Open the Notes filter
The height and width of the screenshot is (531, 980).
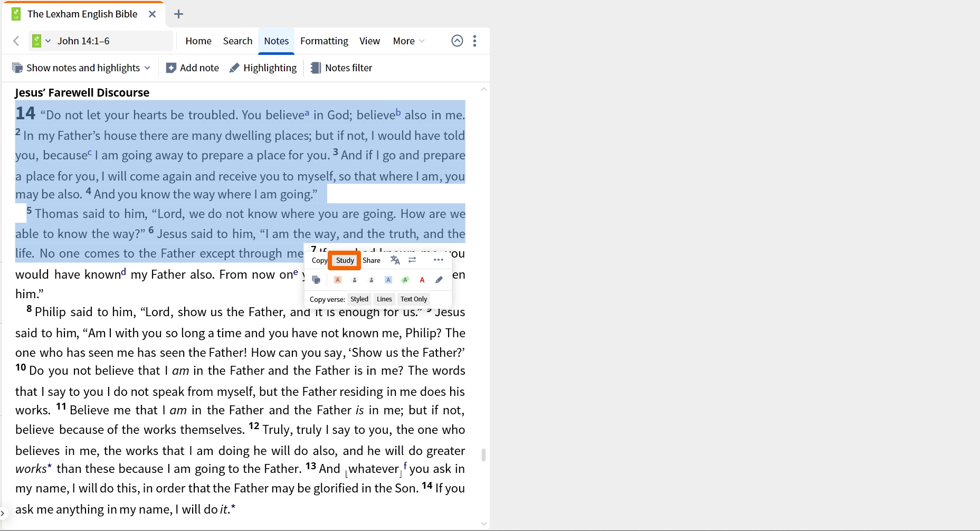click(x=341, y=68)
